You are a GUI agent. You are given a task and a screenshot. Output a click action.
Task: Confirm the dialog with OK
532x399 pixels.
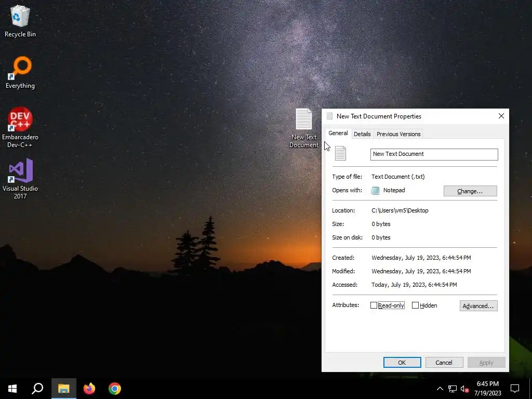tap(402, 362)
